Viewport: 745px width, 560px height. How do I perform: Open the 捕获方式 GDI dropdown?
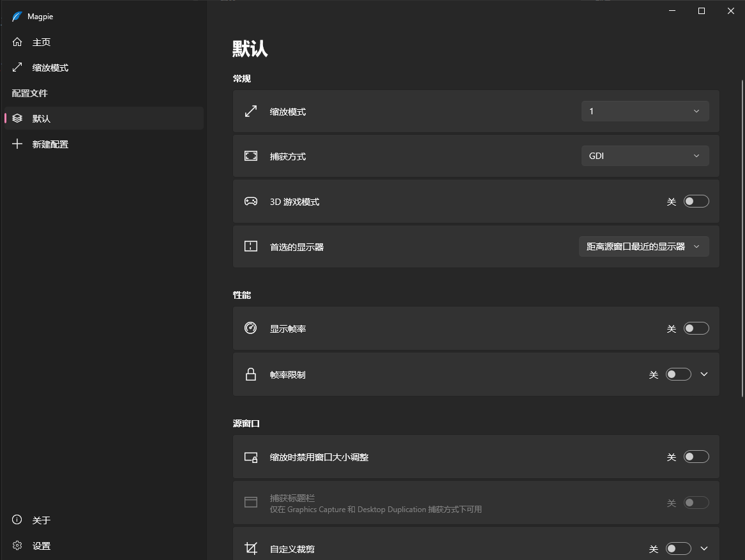tap(645, 156)
